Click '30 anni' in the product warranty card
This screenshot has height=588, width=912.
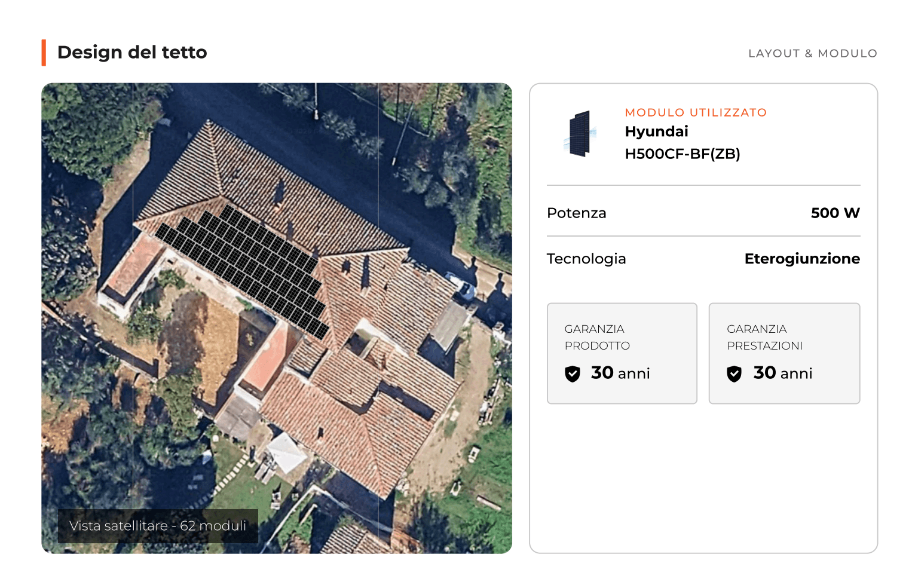coord(620,373)
